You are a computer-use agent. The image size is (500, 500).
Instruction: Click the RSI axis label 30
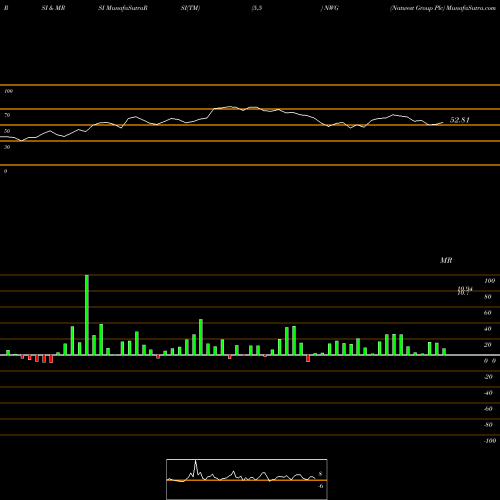tap(7, 147)
